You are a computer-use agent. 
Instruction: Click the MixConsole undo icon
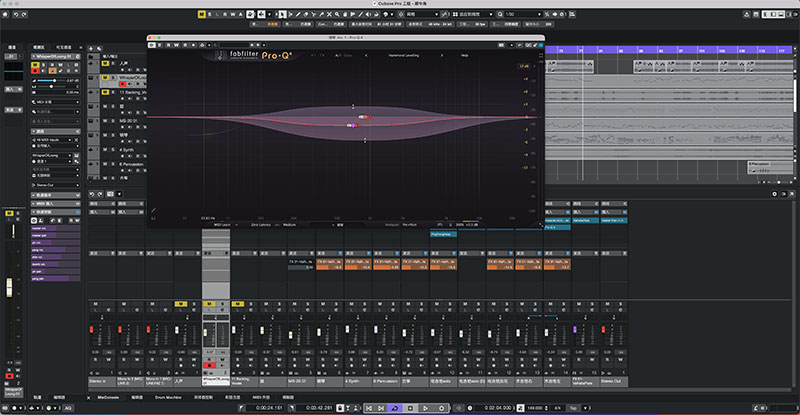coord(92,194)
